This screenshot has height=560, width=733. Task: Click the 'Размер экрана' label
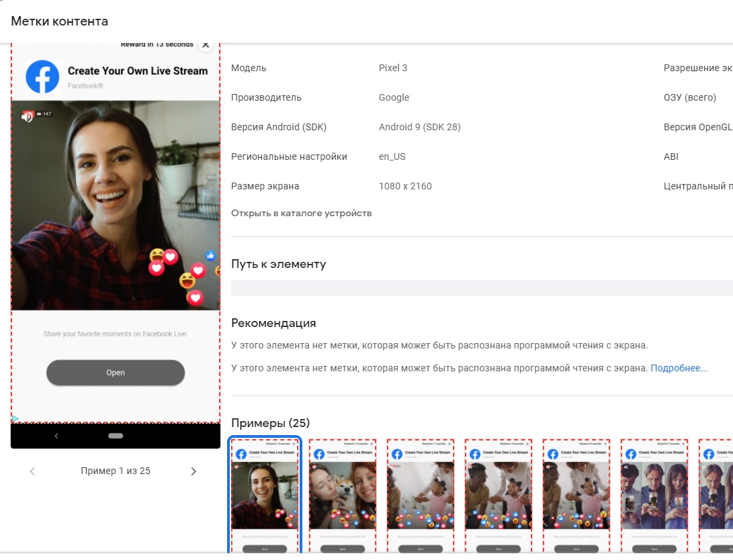click(265, 186)
